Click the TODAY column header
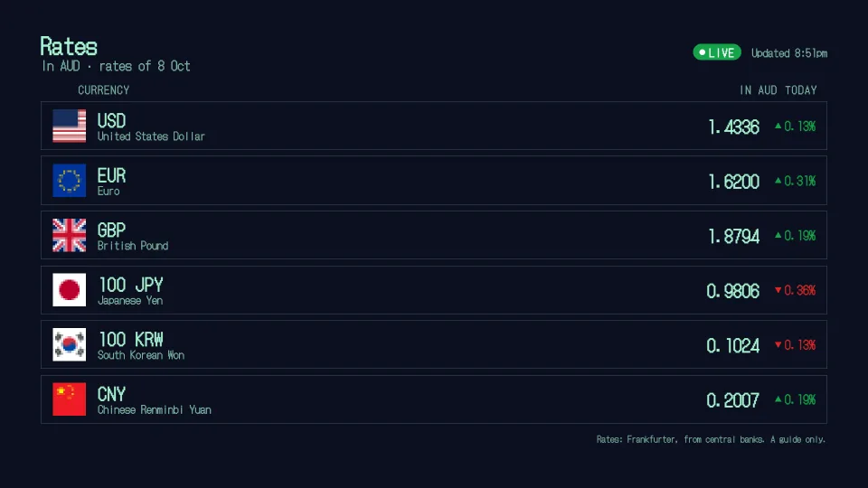Screen dimensions: 868x488 point(800,90)
